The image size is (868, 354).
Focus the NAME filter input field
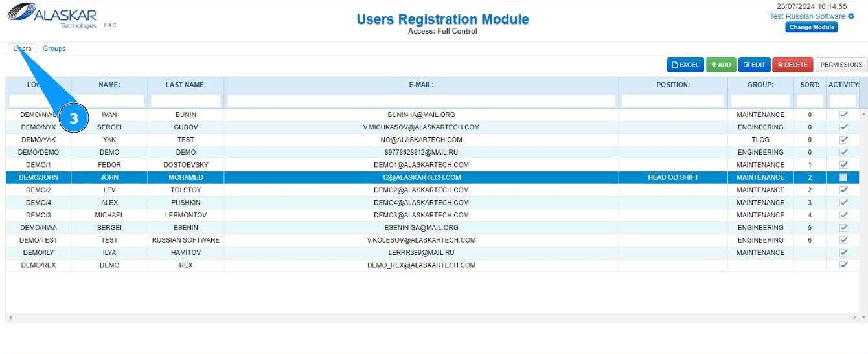tap(109, 101)
